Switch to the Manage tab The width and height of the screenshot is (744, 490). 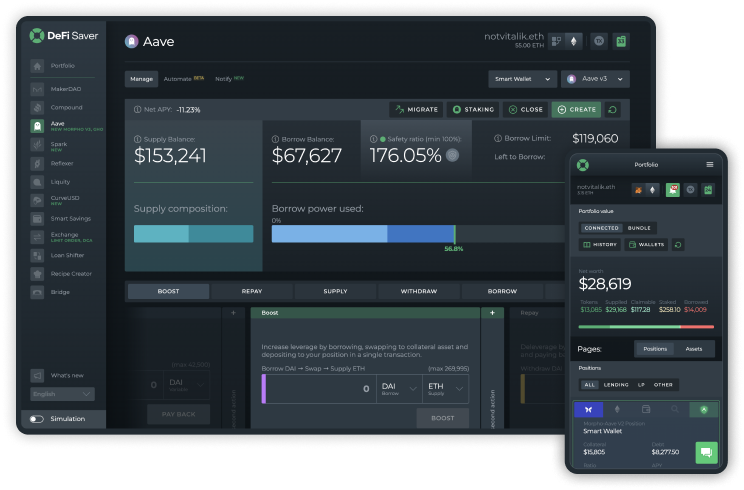coord(141,79)
